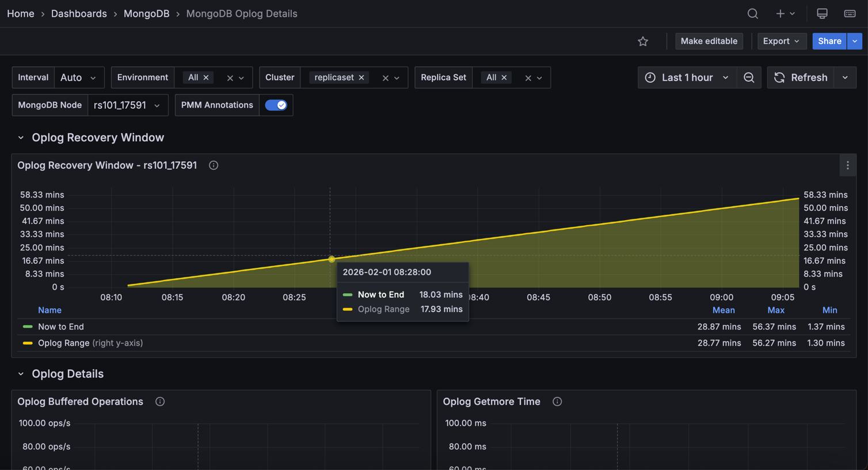Show info for Oplog Recovery Window panel
This screenshot has height=470, width=868.
(214, 165)
